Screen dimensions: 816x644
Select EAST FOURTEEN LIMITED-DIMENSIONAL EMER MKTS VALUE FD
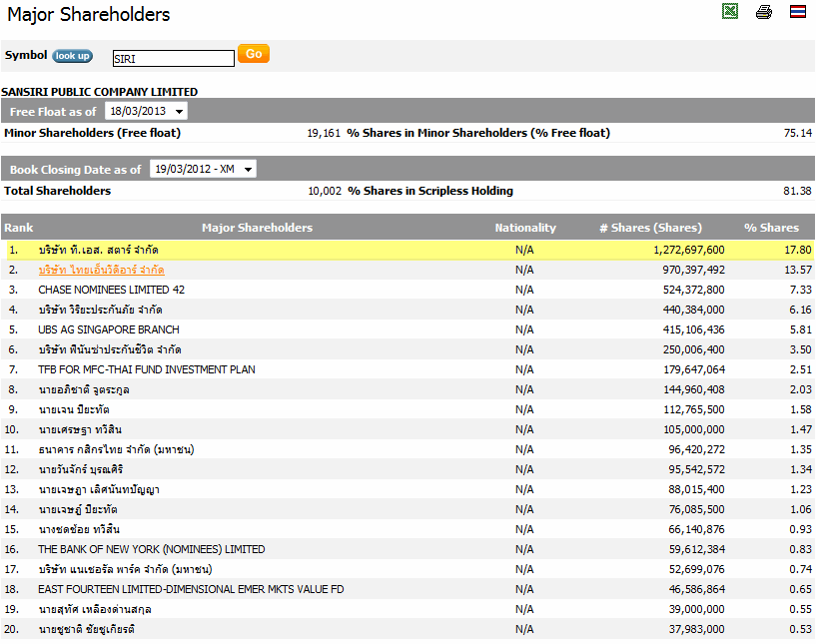click(191, 589)
